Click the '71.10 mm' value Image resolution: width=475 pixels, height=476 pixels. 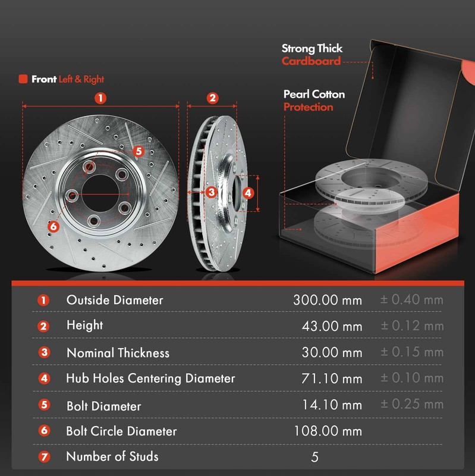tap(332, 378)
